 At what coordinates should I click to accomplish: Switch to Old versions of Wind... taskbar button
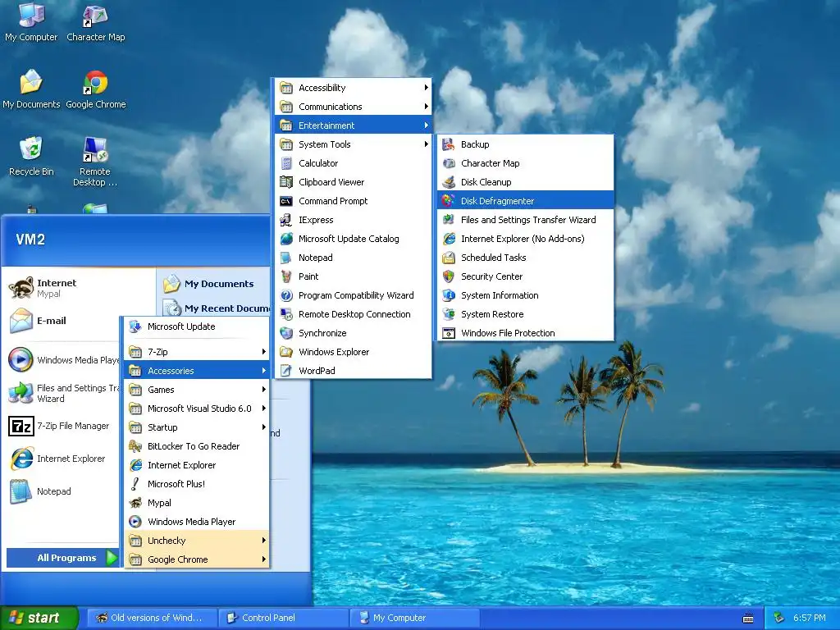click(x=152, y=618)
